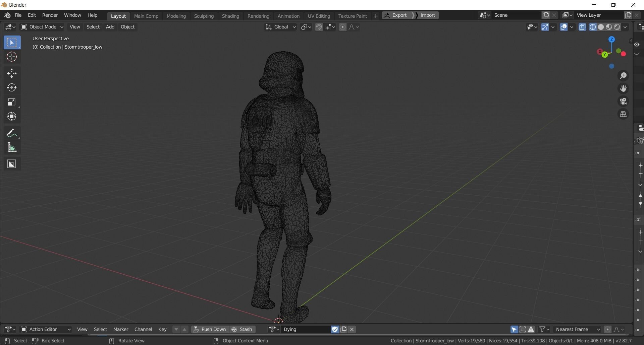This screenshot has width=644, height=345.
Task: Browse scene to link icon button
Action: pos(485,15)
